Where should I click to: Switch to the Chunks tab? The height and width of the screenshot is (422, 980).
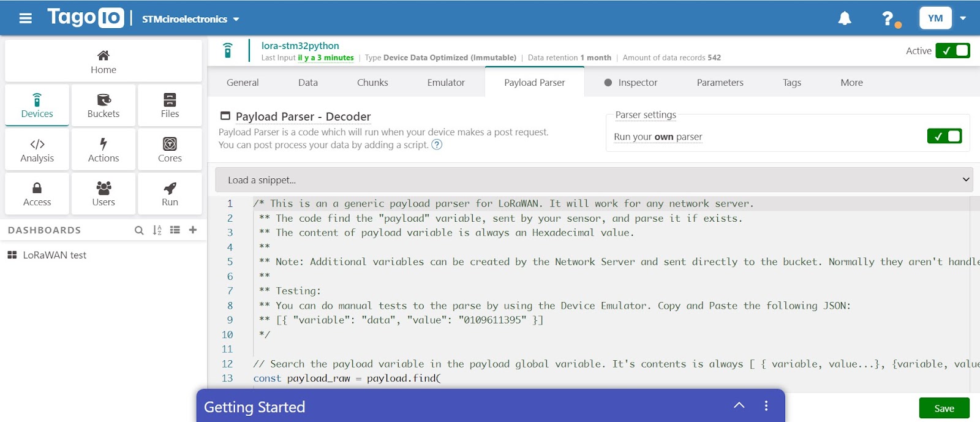pyautogui.click(x=372, y=82)
